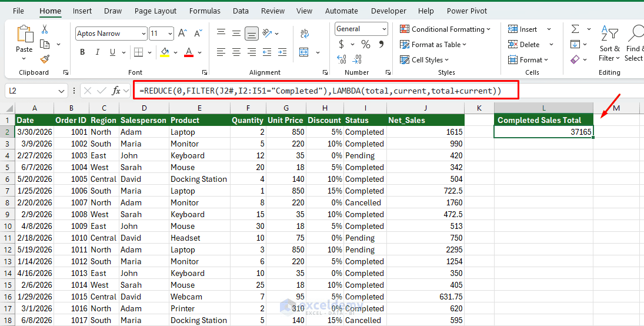This screenshot has height=326, width=644.
Task: Open the General number format dropdown
Action: [x=384, y=29]
